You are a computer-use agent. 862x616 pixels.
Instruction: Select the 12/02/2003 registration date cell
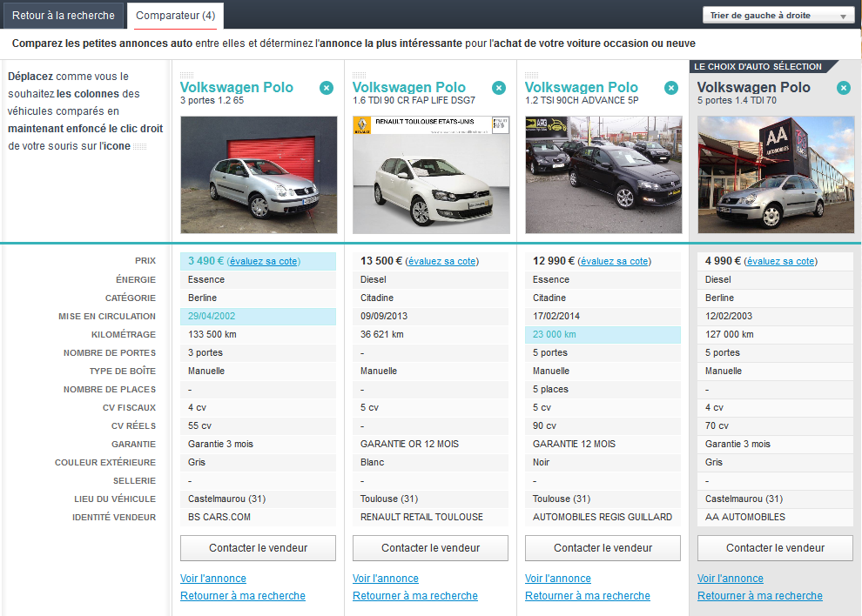(775, 317)
